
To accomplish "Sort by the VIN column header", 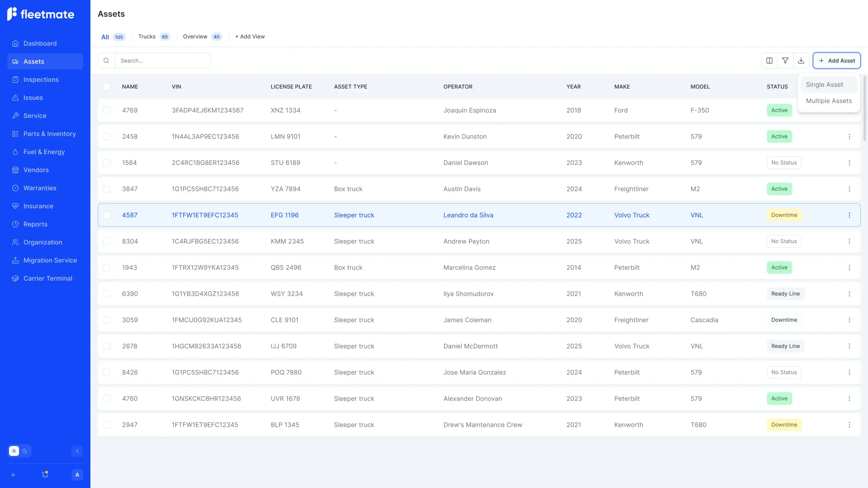I will [x=176, y=86].
